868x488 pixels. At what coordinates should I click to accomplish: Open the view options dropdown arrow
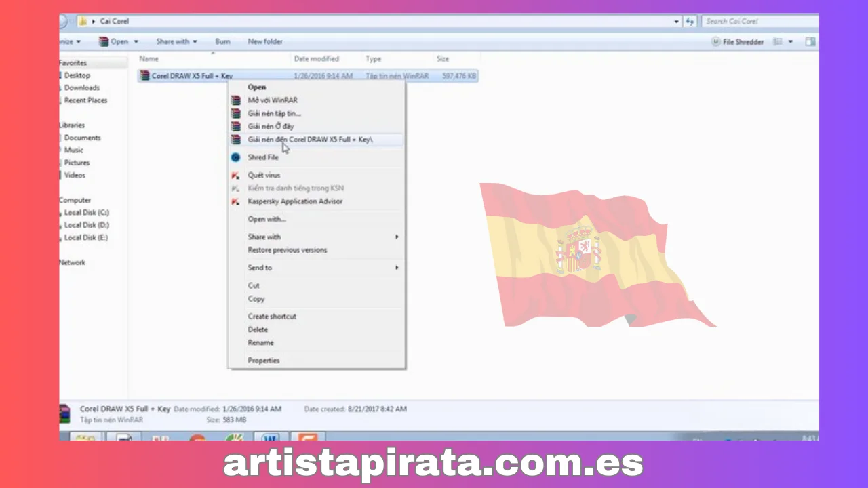click(791, 42)
